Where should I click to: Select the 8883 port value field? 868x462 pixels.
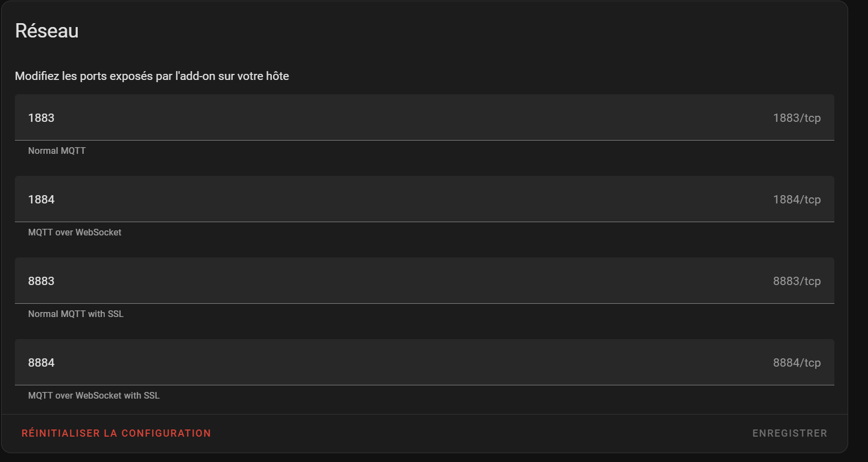tap(41, 281)
